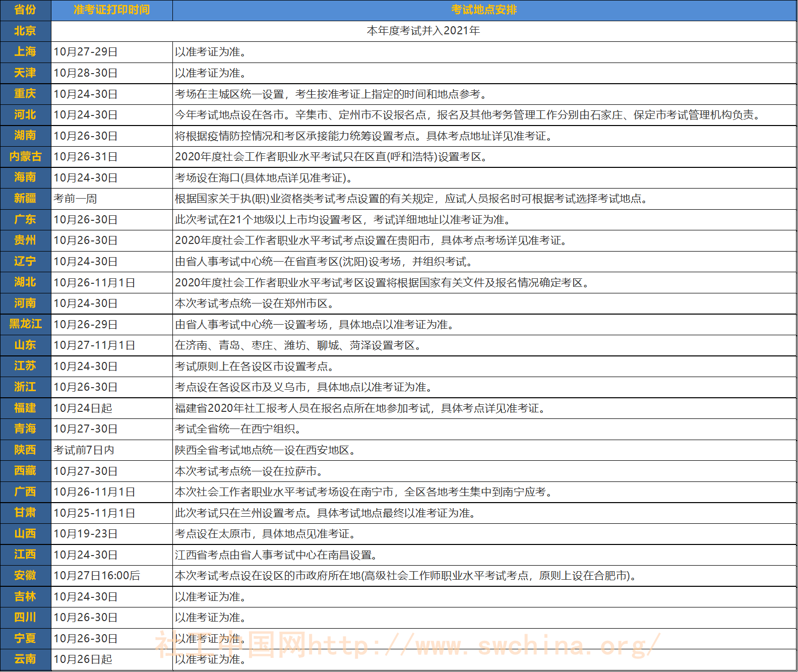This screenshot has height=672, width=798.
Task: Select the 江西 province cell
Action: pos(25,555)
